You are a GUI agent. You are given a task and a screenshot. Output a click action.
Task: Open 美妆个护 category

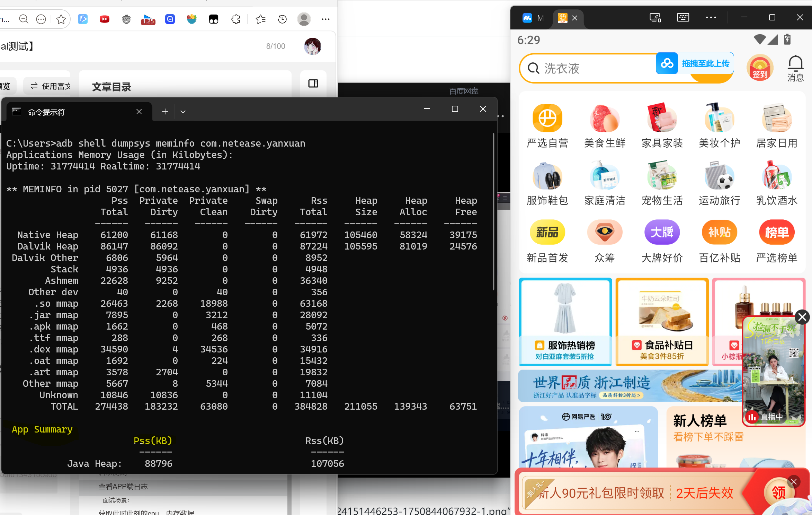click(719, 126)
